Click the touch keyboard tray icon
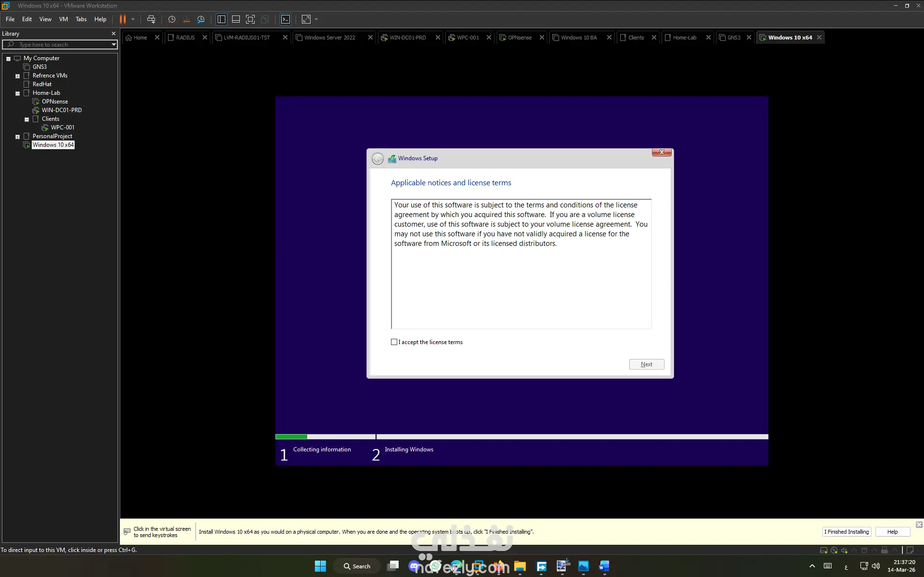 (828, 566)
